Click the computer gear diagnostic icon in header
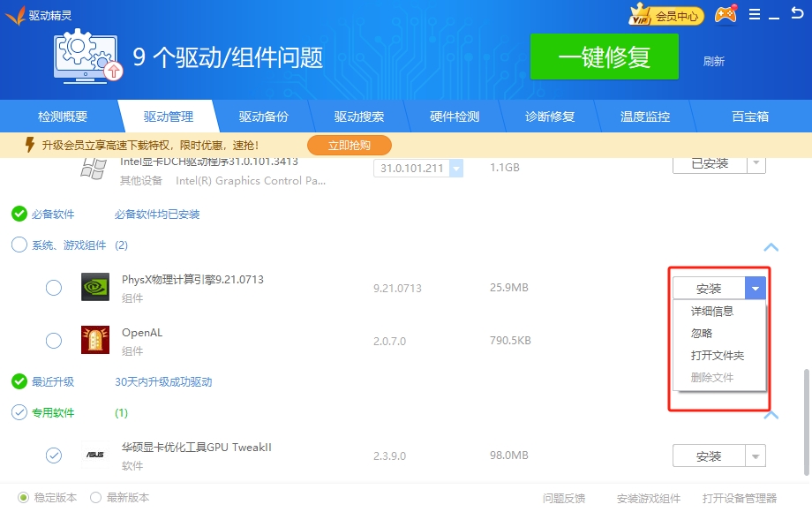Image resolution: width=812 pixels, height=512 pixels. point(88,56)
